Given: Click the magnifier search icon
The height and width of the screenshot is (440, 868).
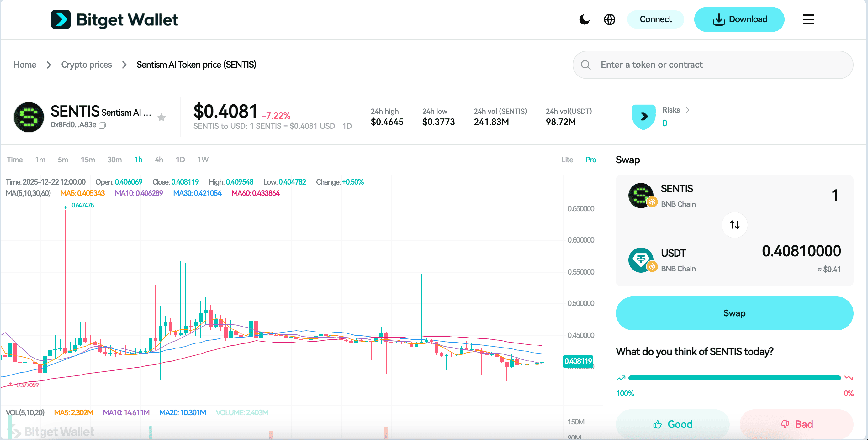Looking at the screenshot, I should tap(586, 65).
